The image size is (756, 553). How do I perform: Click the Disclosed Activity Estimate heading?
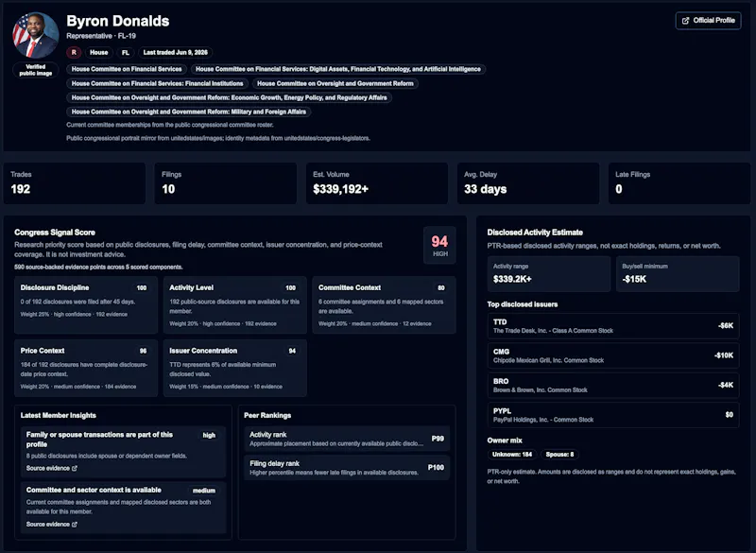pyautogui.click(x=535, y=233)
